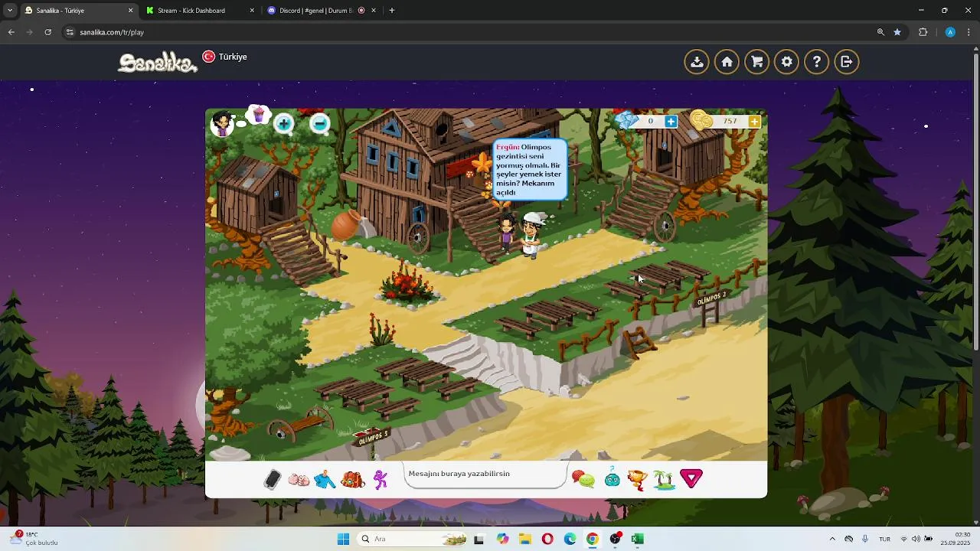The height and width of the screenshot is (551, 980).
Task: Add coins with the yellow plus
Action: pyautogui.click(x=754, y=121)
